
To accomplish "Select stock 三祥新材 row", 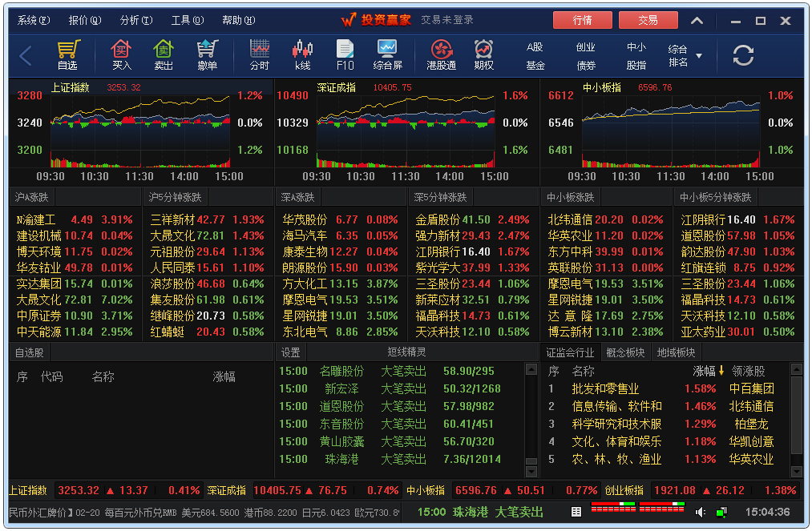I will pos(207,219).
